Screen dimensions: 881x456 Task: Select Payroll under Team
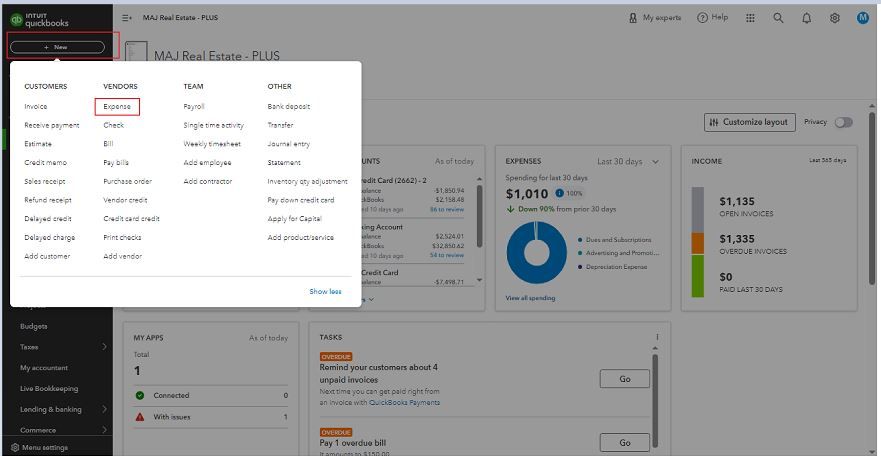click(x=194, y=107)
